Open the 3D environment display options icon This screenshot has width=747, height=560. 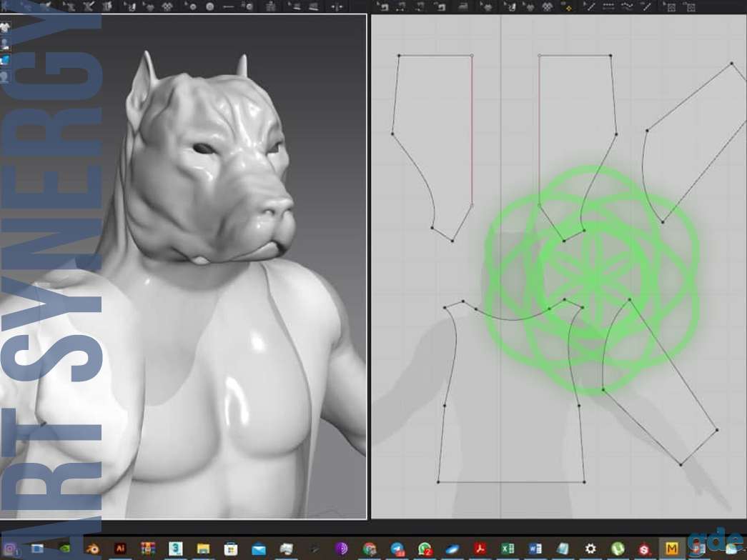(x=5, y=60)
